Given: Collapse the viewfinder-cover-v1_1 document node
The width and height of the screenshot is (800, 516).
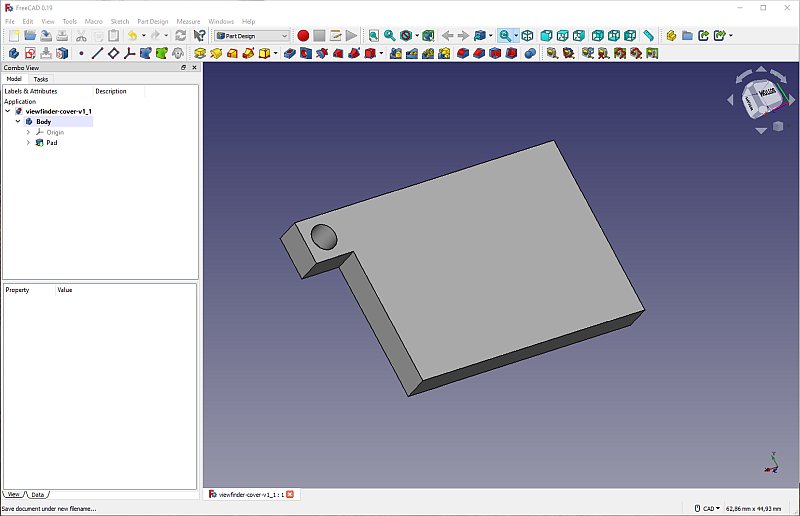Looking at the screenshot, I should tap(8, 111).
